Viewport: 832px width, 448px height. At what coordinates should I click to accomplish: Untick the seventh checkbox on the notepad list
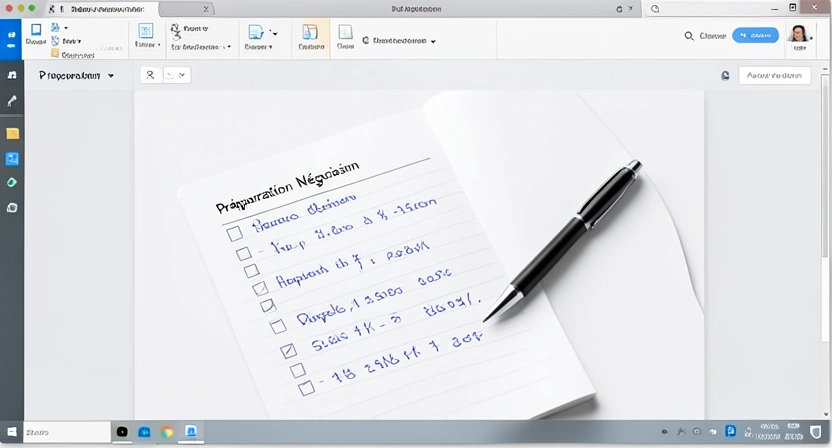pos(288,350)
